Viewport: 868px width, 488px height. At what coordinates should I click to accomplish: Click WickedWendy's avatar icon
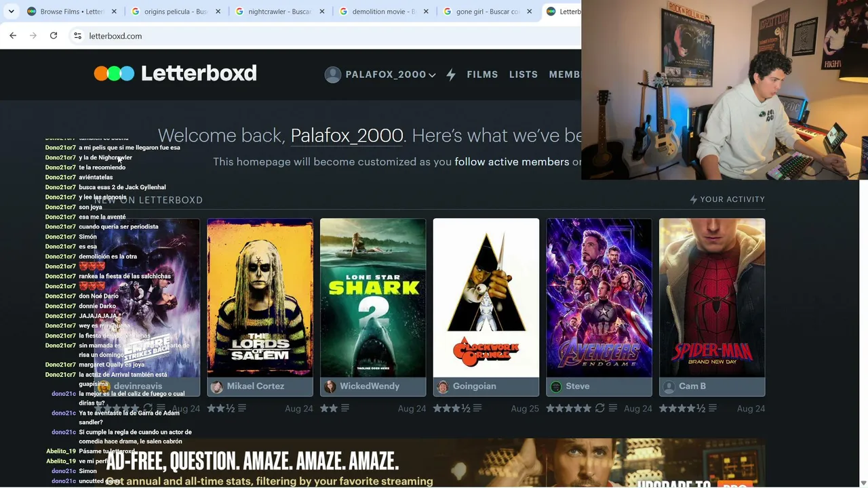pos(330,386)
